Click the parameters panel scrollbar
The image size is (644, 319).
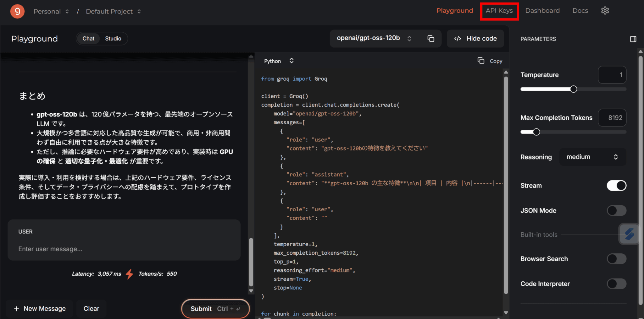tap(641, 181)
